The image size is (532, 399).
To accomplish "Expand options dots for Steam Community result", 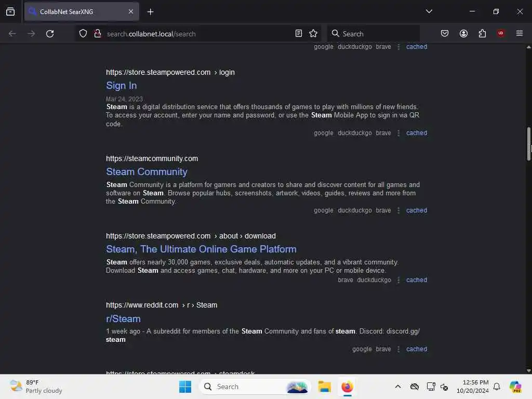I will point(398,210).
